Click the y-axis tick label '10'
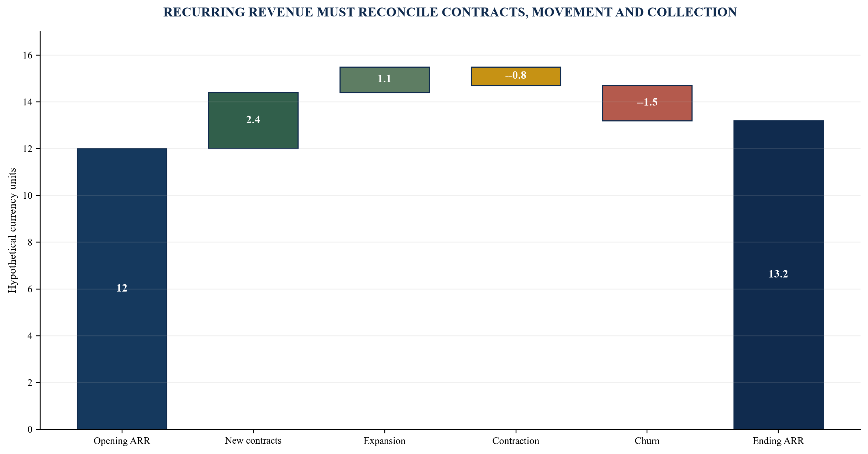 point(28,195)
